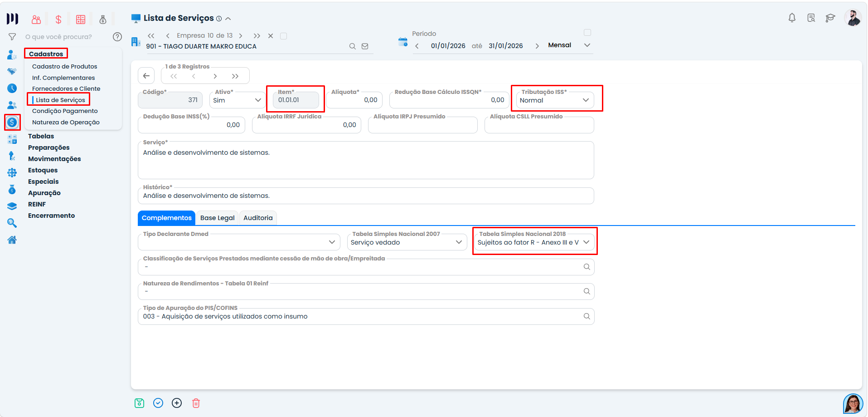Toggle the checkbox next to Empresa navigation
The image size is (868, 417).
click(x=283, y=36)
